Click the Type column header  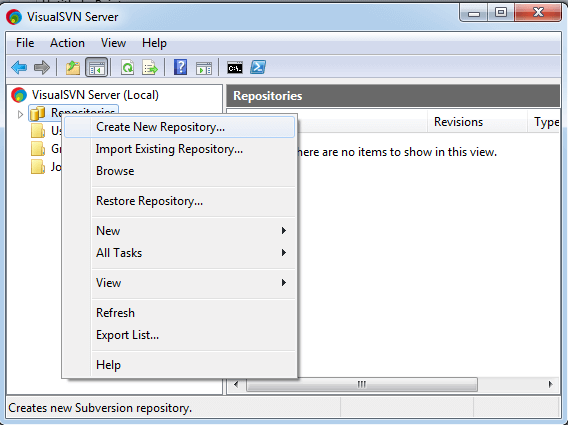click(x=543, y=122)
